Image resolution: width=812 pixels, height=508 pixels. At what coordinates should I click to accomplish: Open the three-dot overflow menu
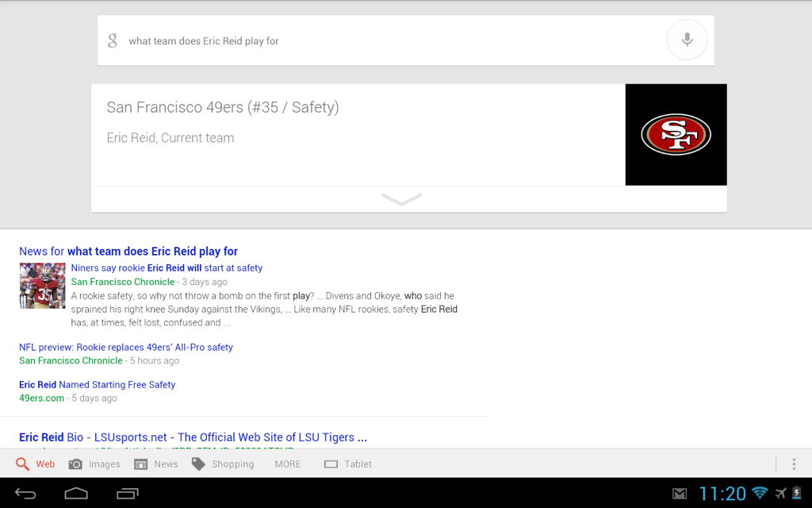[x=794, y=464]
